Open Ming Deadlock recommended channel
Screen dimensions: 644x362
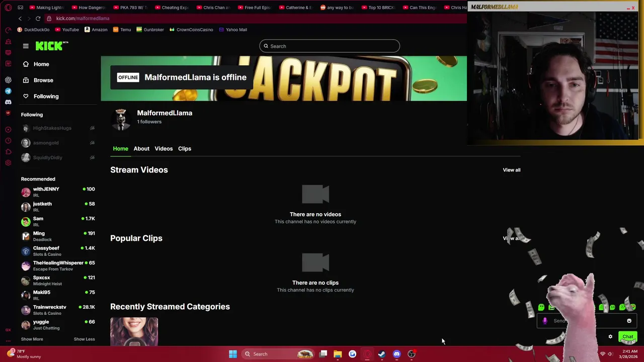click(x=58, y=236)
